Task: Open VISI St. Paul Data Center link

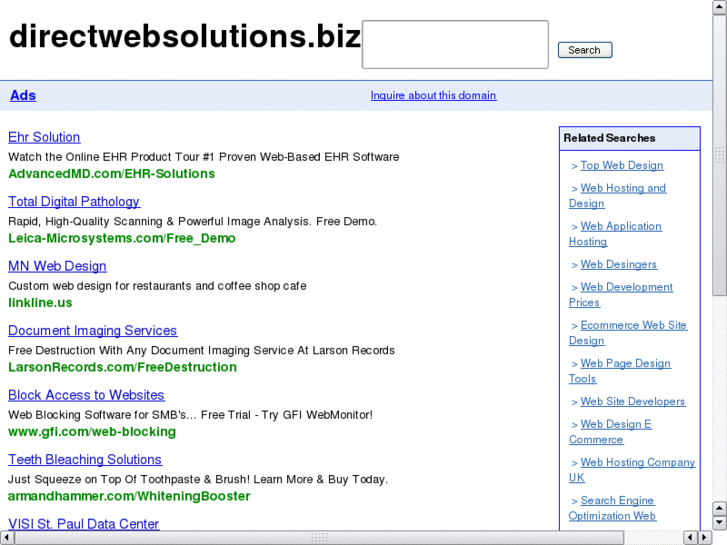Action: click(83, 524)
